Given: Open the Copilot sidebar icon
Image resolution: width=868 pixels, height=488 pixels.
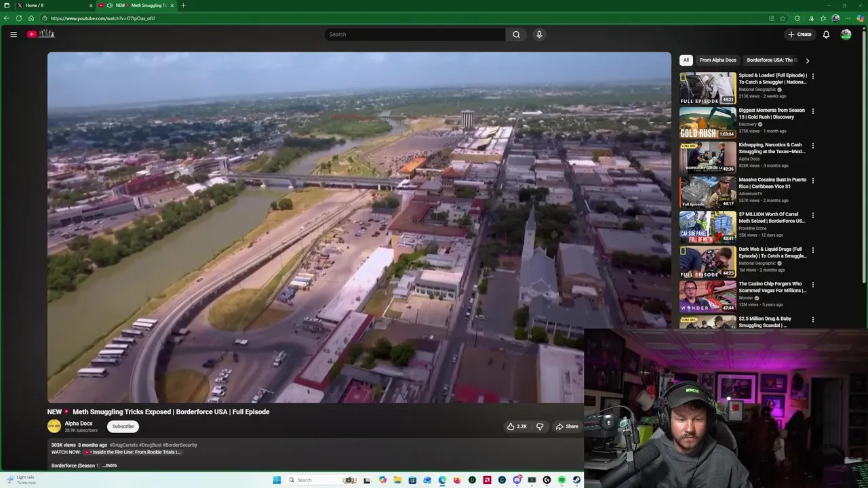Looking at the screenshot, I should click(x=861, y=18).
